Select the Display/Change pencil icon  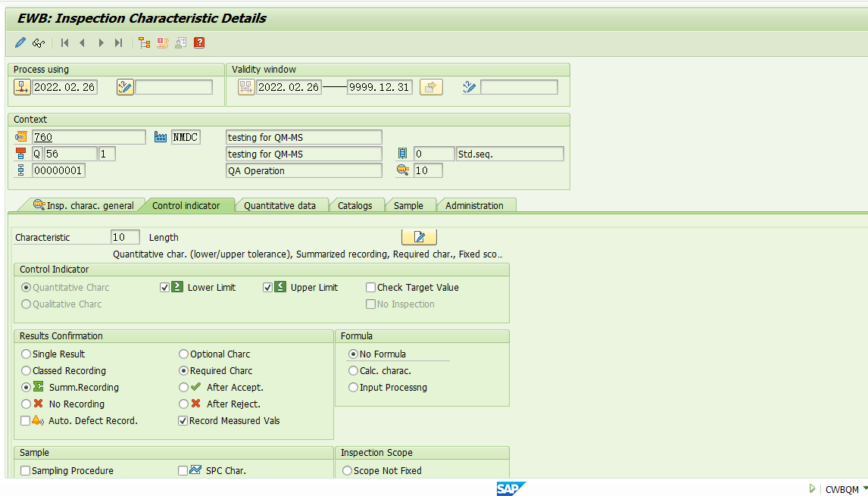pos(19,42)
